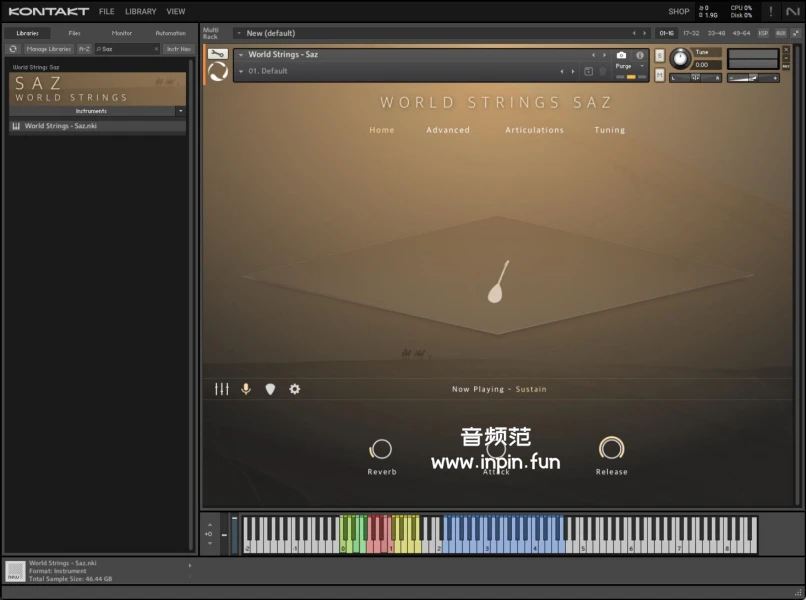Image resolution: width=806 pixels, height=600 pixels.
Task: Switch to the Files tab
Action: tap(75, 33)
